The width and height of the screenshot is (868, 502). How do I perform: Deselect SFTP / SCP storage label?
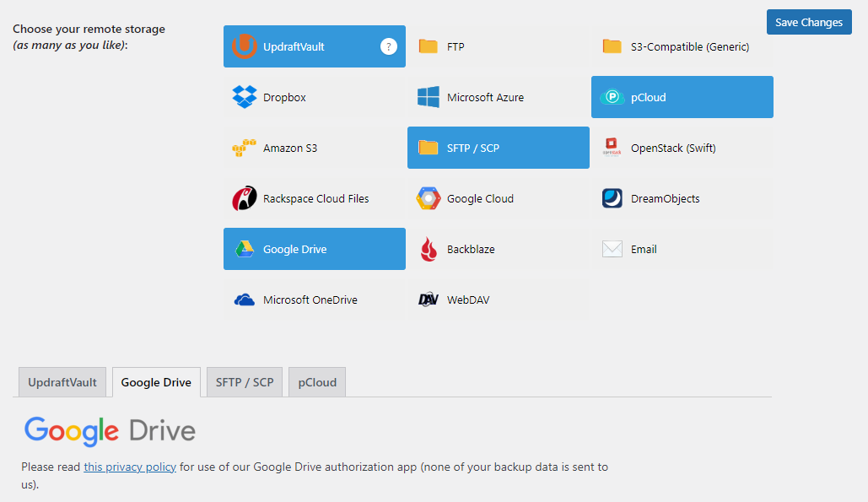click(x=473, y=148)
